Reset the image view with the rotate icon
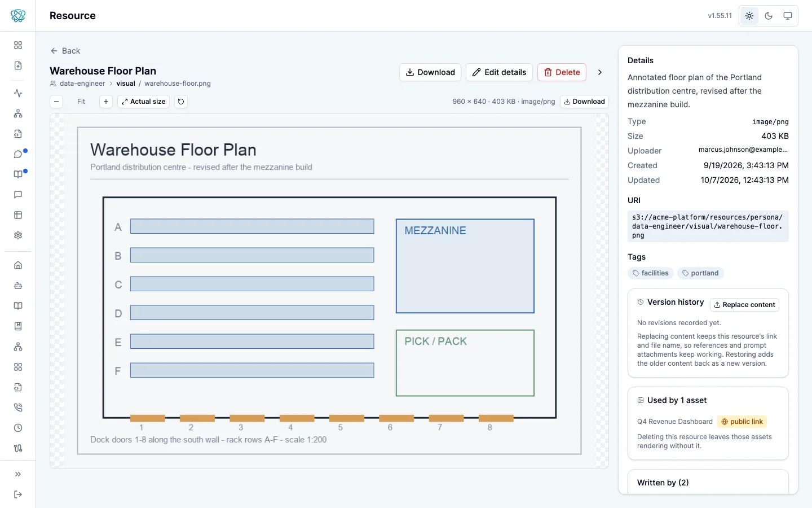812x508 pixels. [181, 102]
